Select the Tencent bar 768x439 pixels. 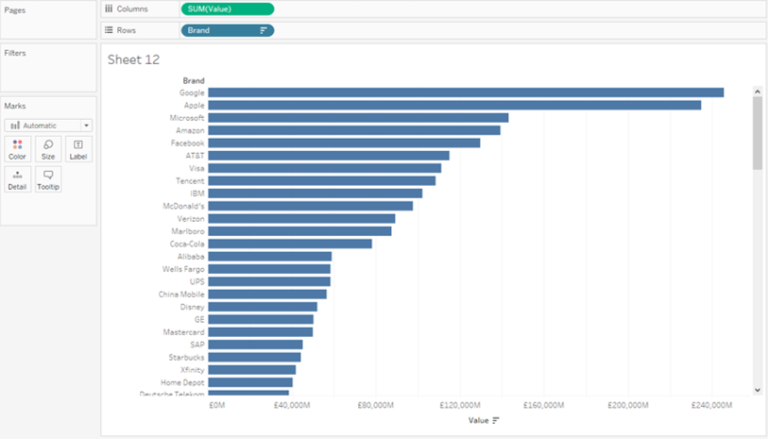[322, 181]
